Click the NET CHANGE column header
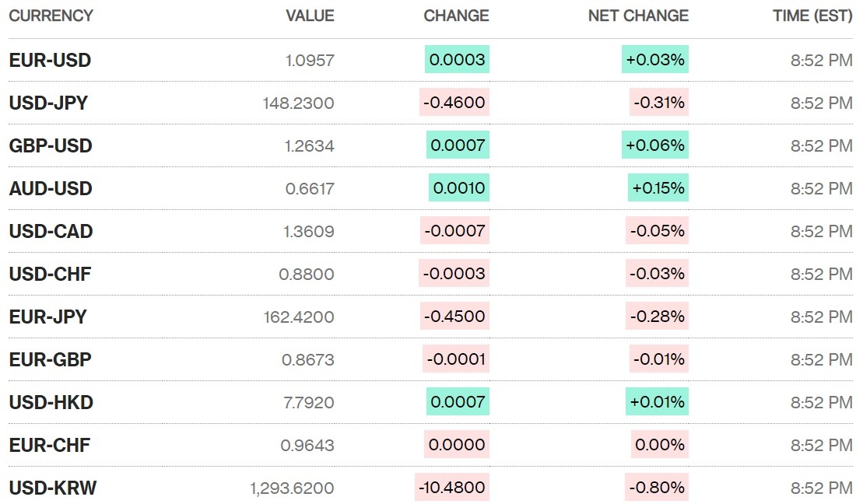 (x=638, y=16)
